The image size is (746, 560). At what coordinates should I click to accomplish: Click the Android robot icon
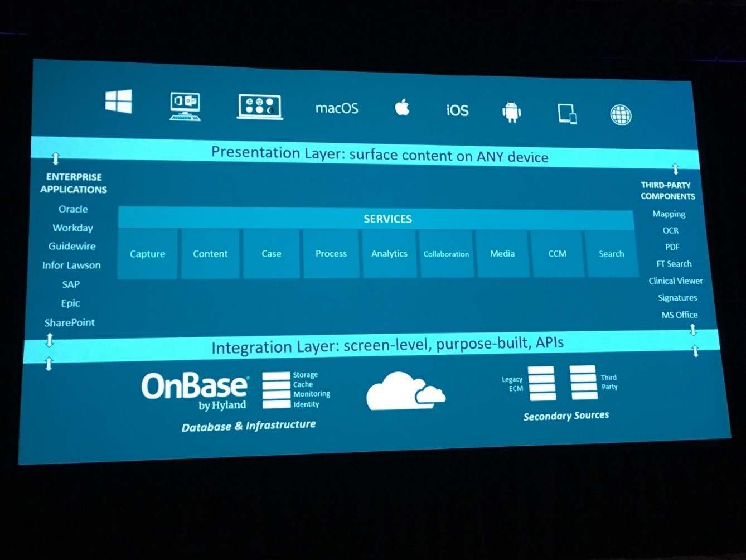[x=511, y=112]
